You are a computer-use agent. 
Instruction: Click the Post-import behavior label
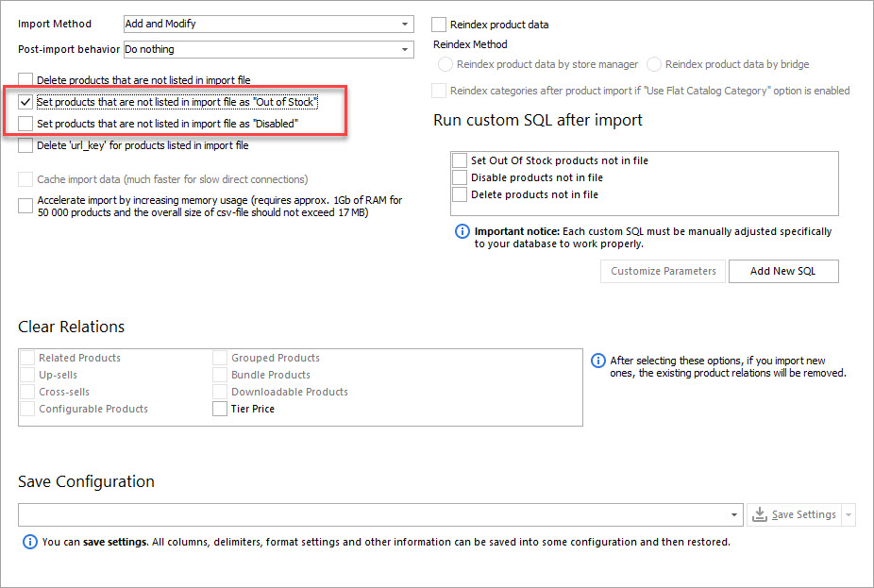[69, 50]
